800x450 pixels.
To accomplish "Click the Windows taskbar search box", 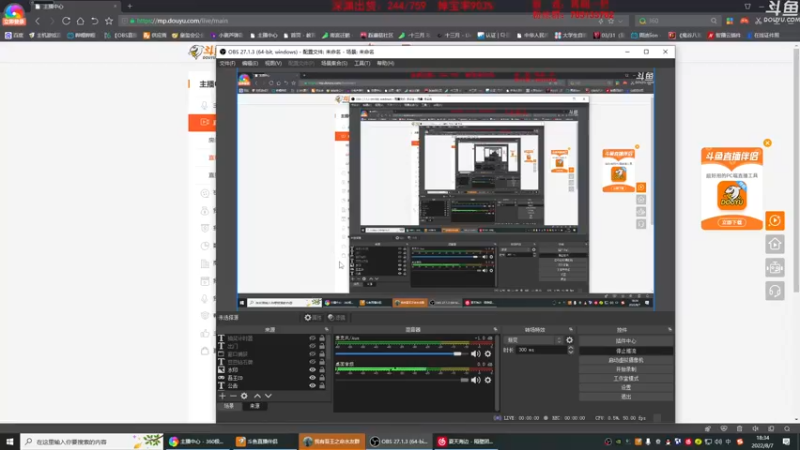I will tap(92, 442).
